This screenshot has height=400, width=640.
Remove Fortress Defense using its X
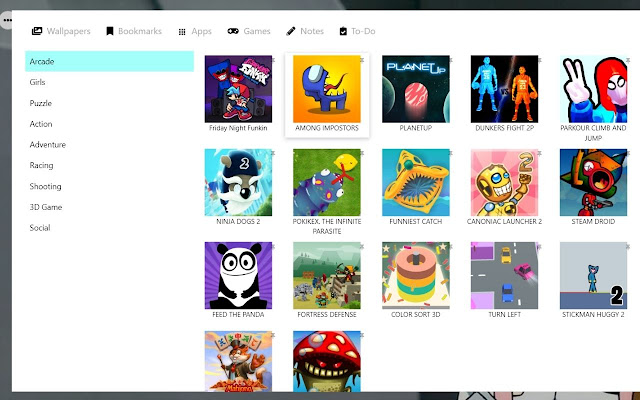(362, 246)
